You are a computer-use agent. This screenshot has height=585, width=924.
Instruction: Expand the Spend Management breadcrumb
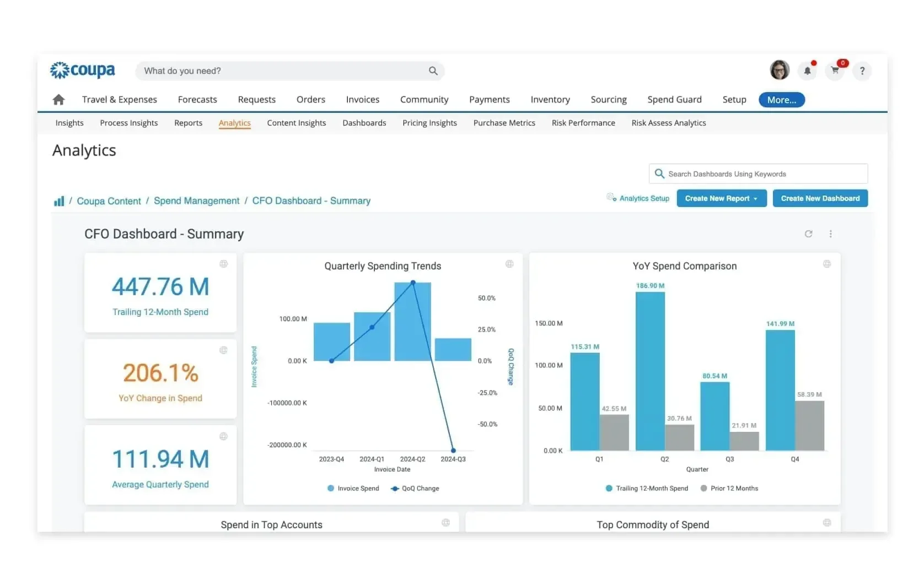[196, 201]
